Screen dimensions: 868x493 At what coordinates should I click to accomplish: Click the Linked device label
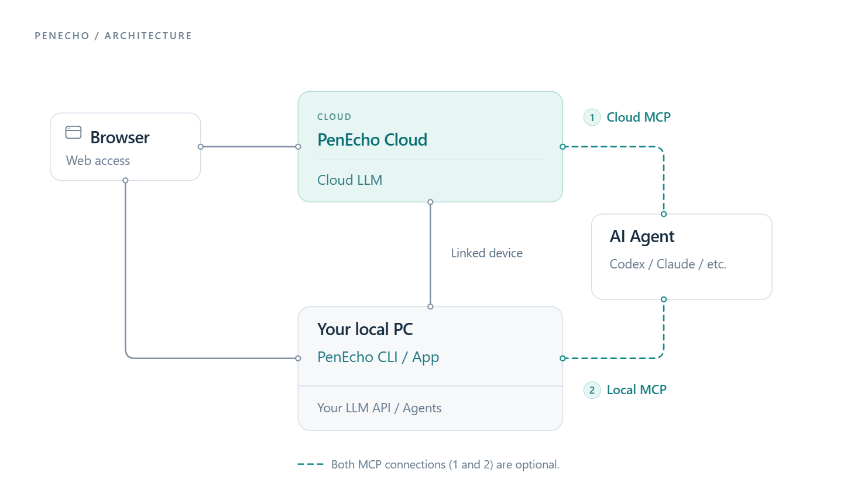(486, 253)
